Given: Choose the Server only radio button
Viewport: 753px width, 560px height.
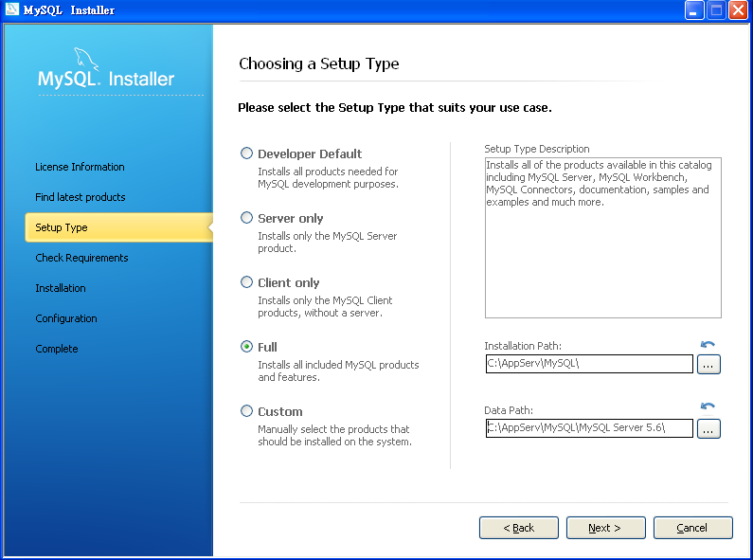Looking at the screenshot, I should click(x=246, y=218).
